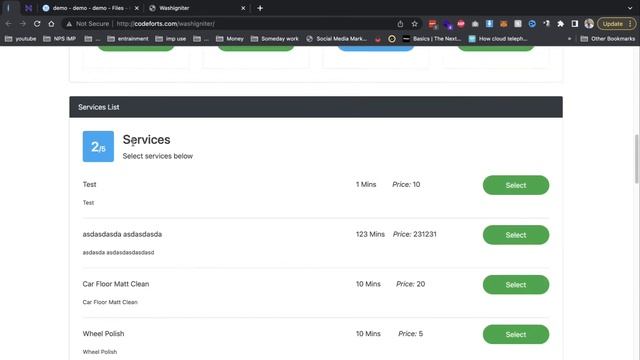Select the asdasdasda asdasdasda service

tap(516, 235)
